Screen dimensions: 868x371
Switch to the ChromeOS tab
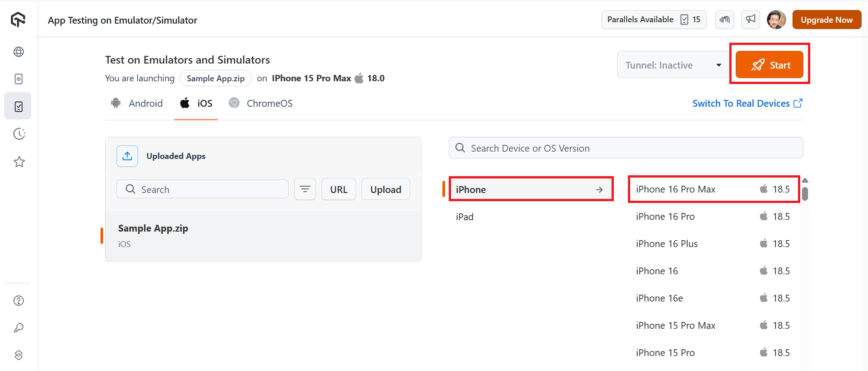pyautogui.click(x=261, y=104)
